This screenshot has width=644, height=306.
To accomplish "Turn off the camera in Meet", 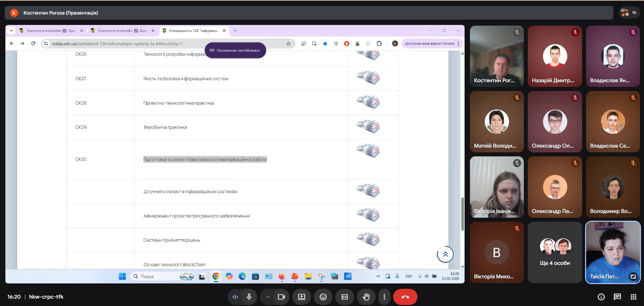I will tap(281, 297).
